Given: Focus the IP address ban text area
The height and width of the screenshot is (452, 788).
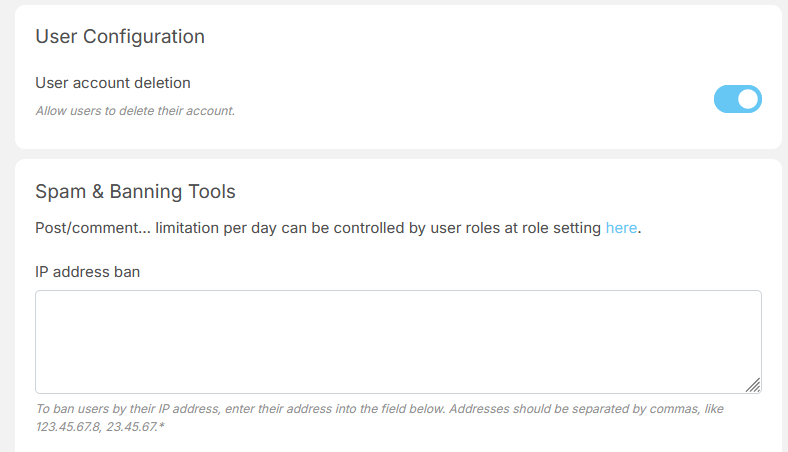Looking at the screenshot, I should click(397, 341).
